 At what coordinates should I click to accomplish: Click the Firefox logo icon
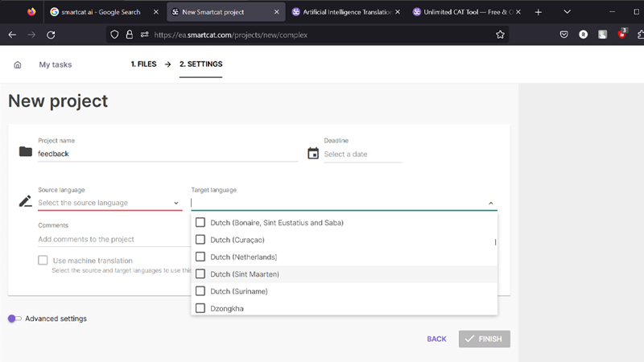coord(31,12)
